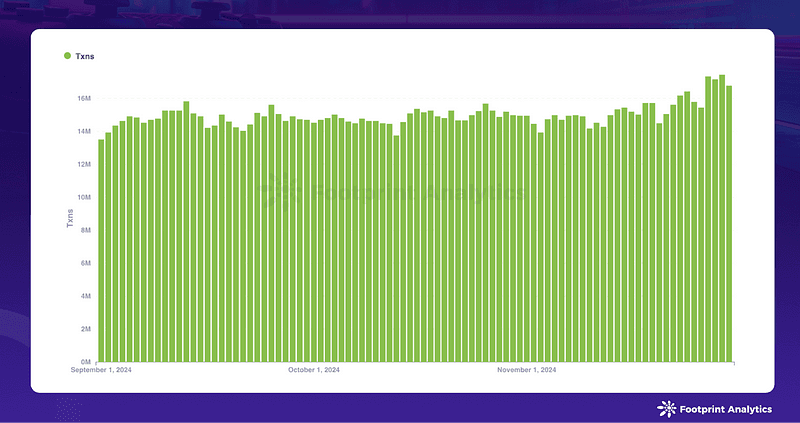Click the October 1, 2024 axis label

coord(314,370)
